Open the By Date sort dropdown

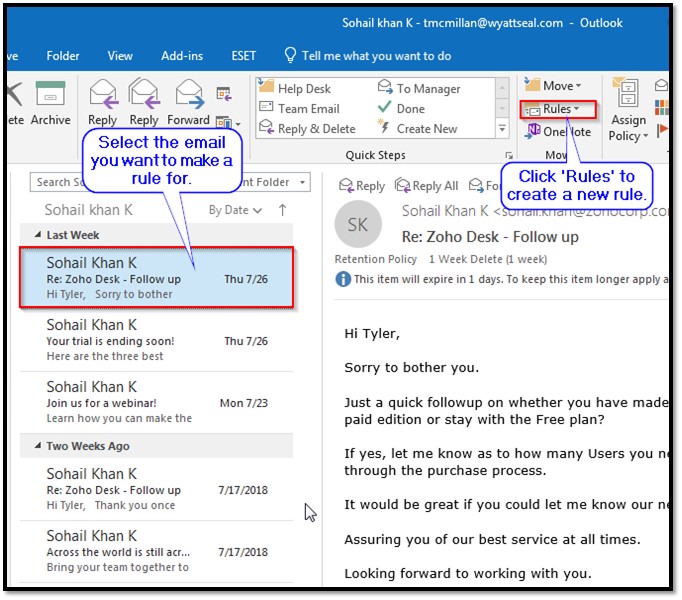tap(235, 210)
